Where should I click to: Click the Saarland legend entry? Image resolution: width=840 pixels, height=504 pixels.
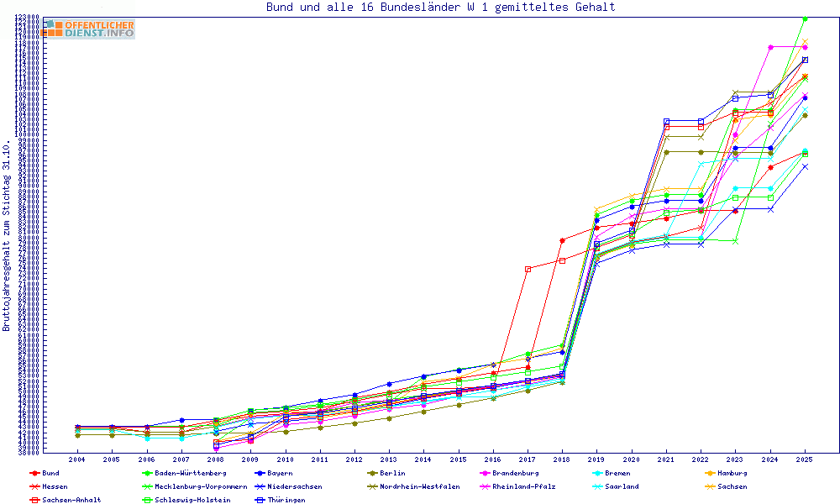pos(622,486)
